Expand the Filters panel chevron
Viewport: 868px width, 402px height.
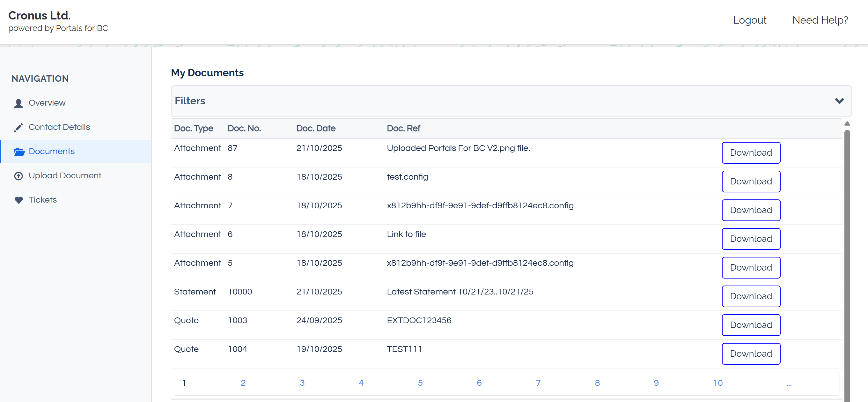[839, 101]
